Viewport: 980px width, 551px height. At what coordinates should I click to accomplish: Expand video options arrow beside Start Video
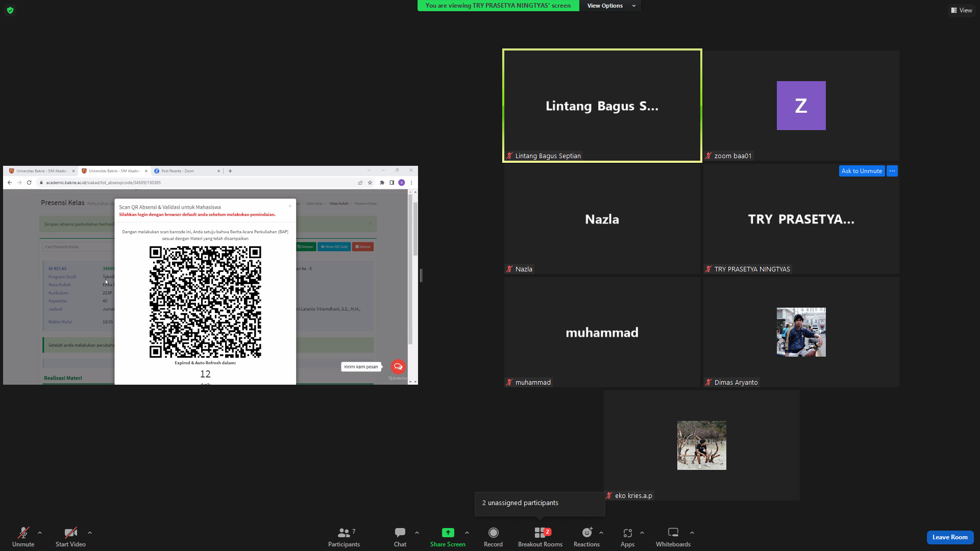tap(90, 533)
